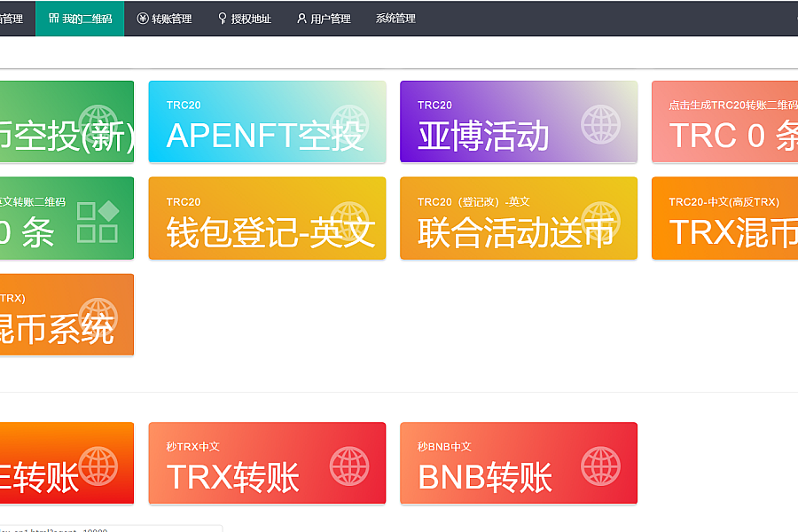Click the TRX转账 title

tap(232, 478)
